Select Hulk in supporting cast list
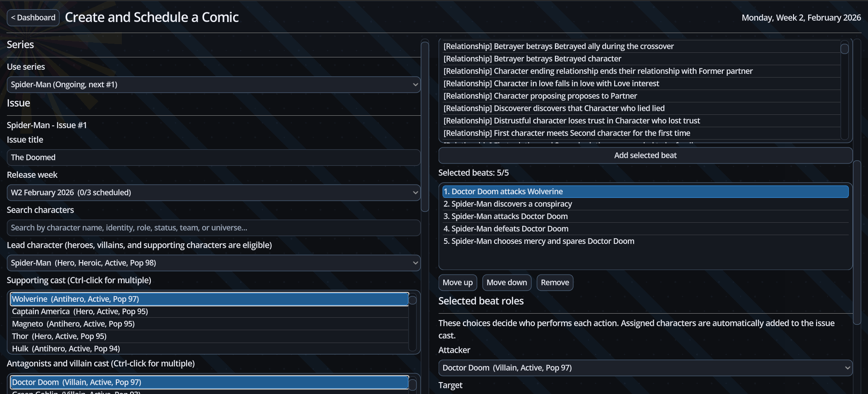 point(209,349)
